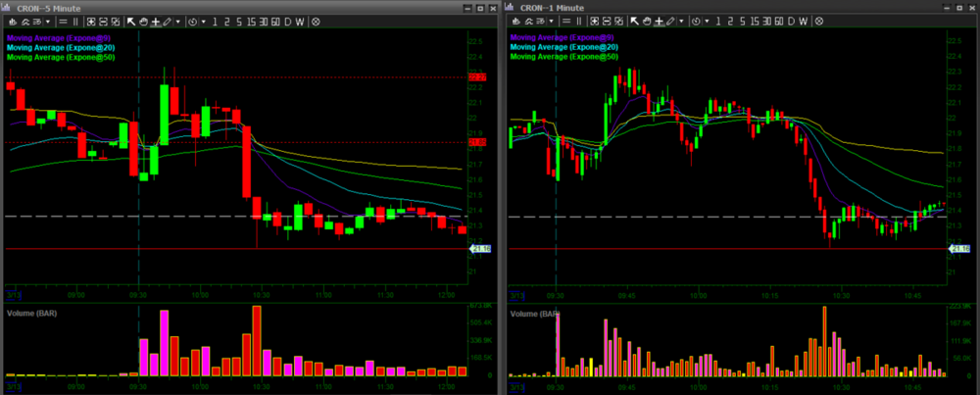This screenshot has width=980, height=395.
Task: Open dropdown beside pencil tool in 5 Minute chart
Action: pyautogui.click(x=177, y=21)
